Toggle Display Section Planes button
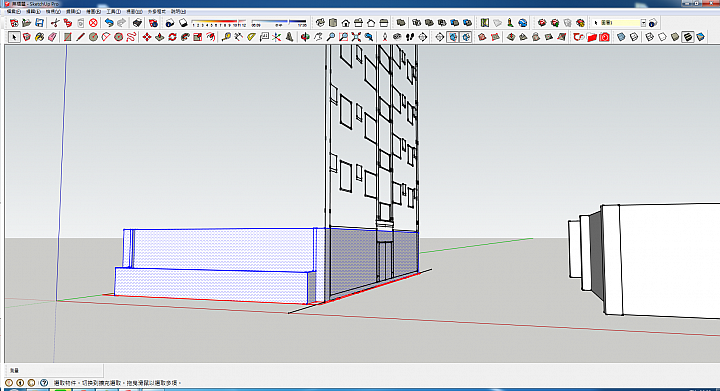The image size is (720, 391). [453, 37]
